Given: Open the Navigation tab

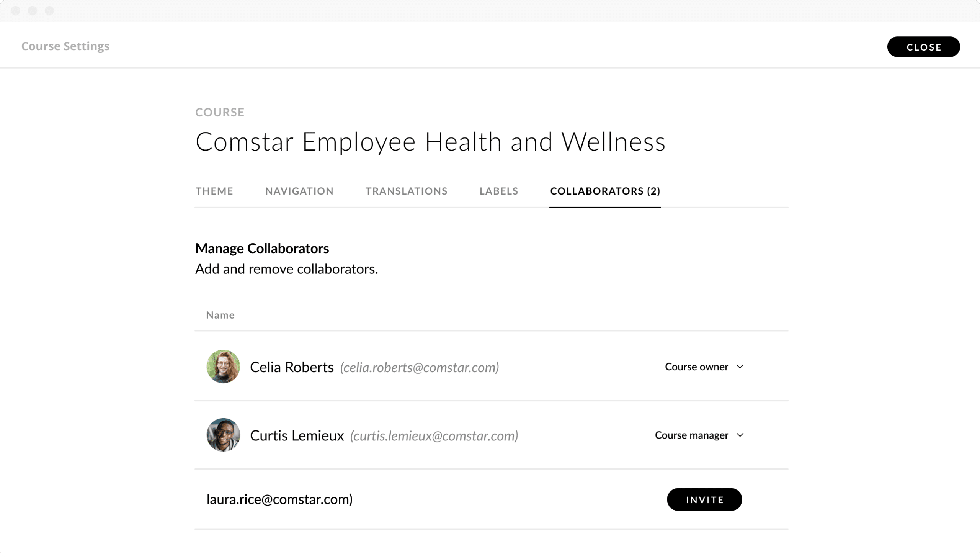Looking at the screenshot, I should tap(299, 191).
